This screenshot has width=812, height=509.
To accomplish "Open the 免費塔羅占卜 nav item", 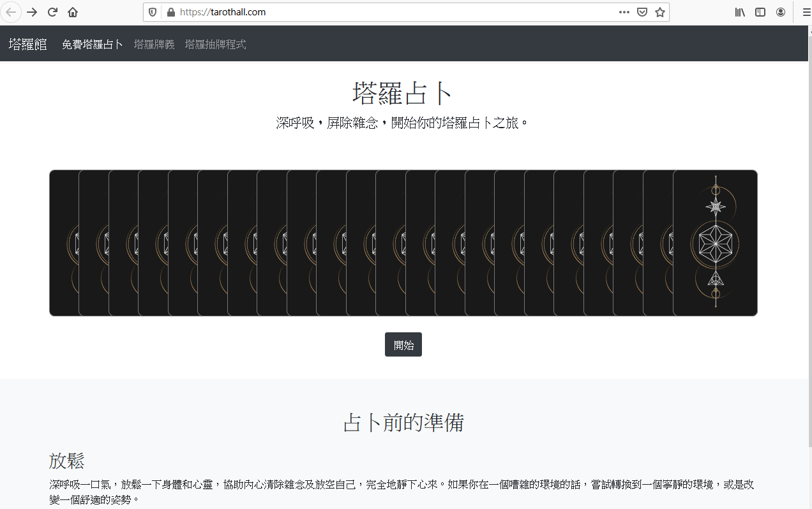I will click(x=93, y=44).
